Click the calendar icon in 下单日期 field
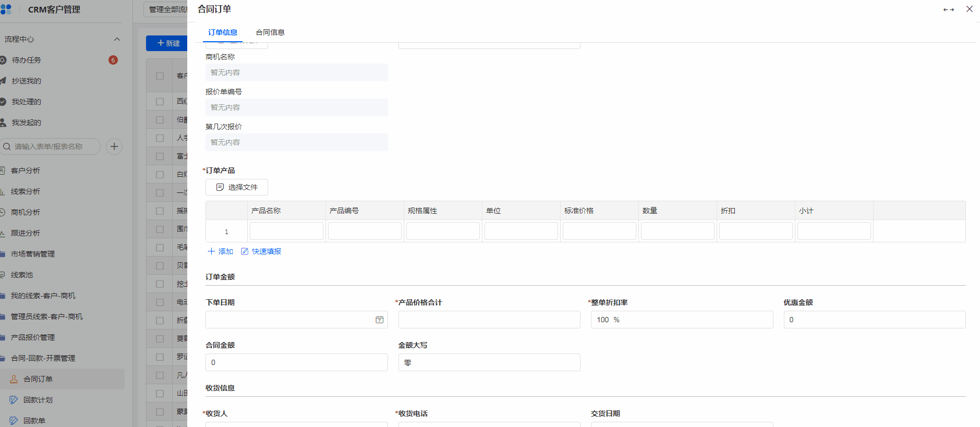This screenshot has height=427, width=980. coord(379,320)
